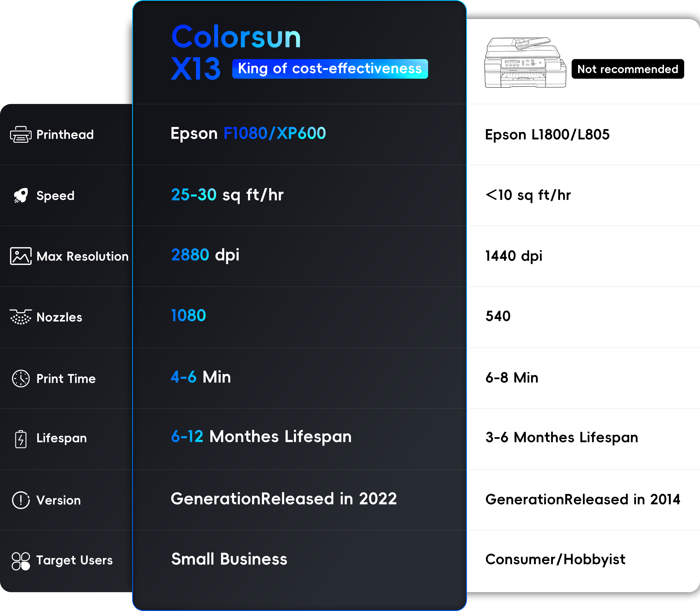
Task: Click the "Target Users" row label
Action: point(75,561)
